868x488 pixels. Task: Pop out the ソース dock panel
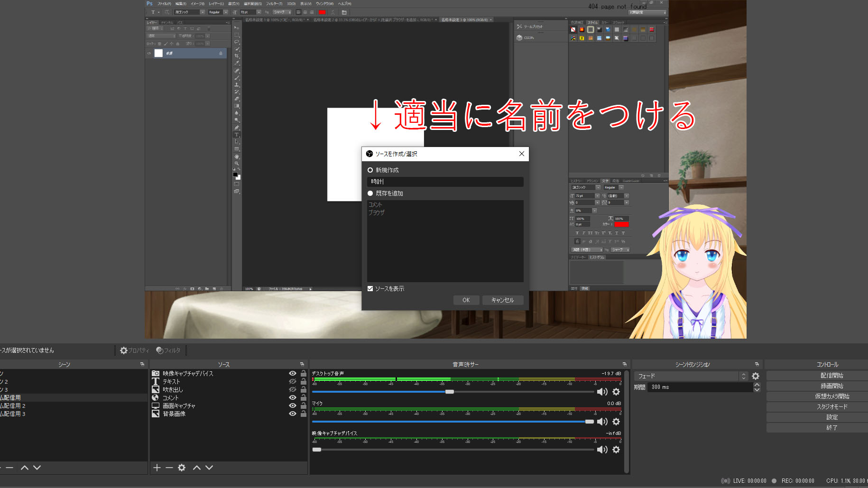302,364
